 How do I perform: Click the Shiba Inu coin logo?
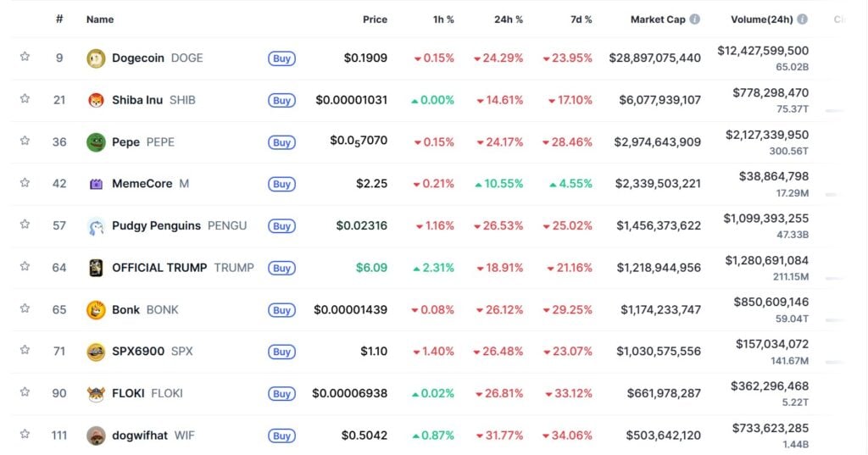pyautogui.click(x=96, y=100)
